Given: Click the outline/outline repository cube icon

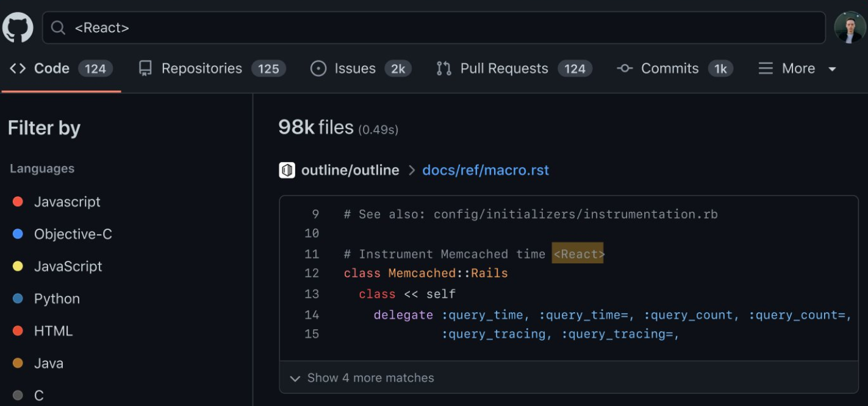Looking at the screenshot, I should point(287,170).
